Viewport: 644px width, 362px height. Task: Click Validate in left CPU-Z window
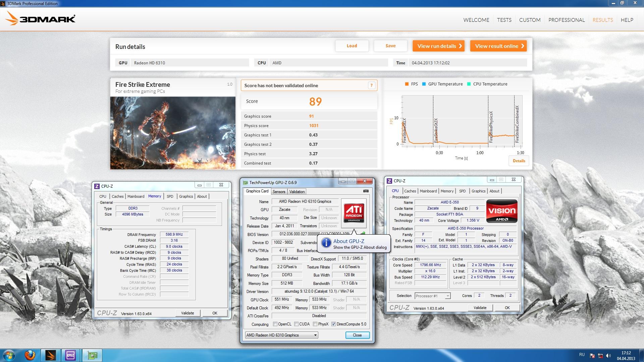[187, 313]
